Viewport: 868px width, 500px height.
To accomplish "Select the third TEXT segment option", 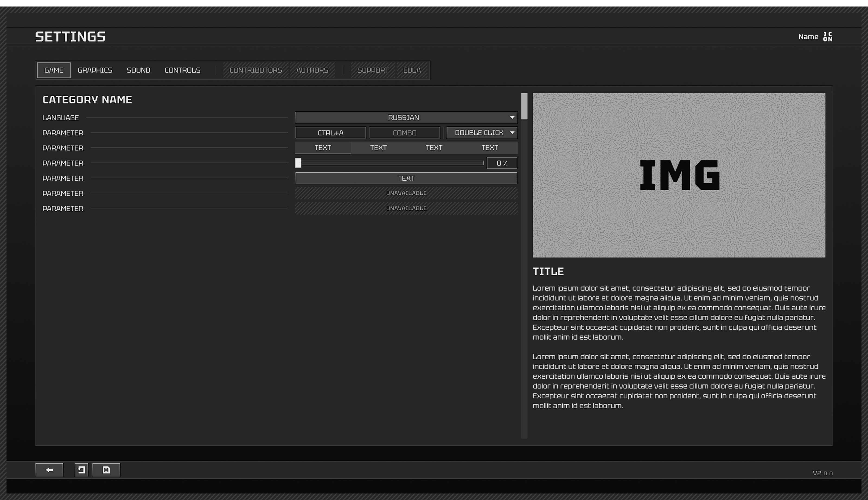I will [434, 148].
